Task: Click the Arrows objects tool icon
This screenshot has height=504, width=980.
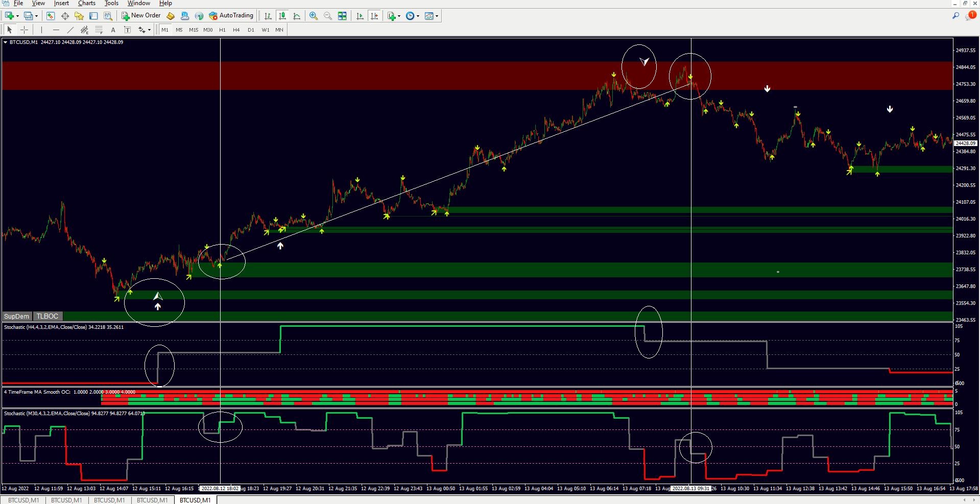Action: point(141,30)
